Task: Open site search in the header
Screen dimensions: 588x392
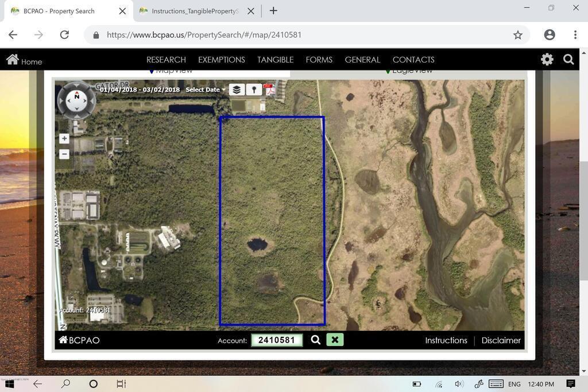Action: (x=568, y=60)
